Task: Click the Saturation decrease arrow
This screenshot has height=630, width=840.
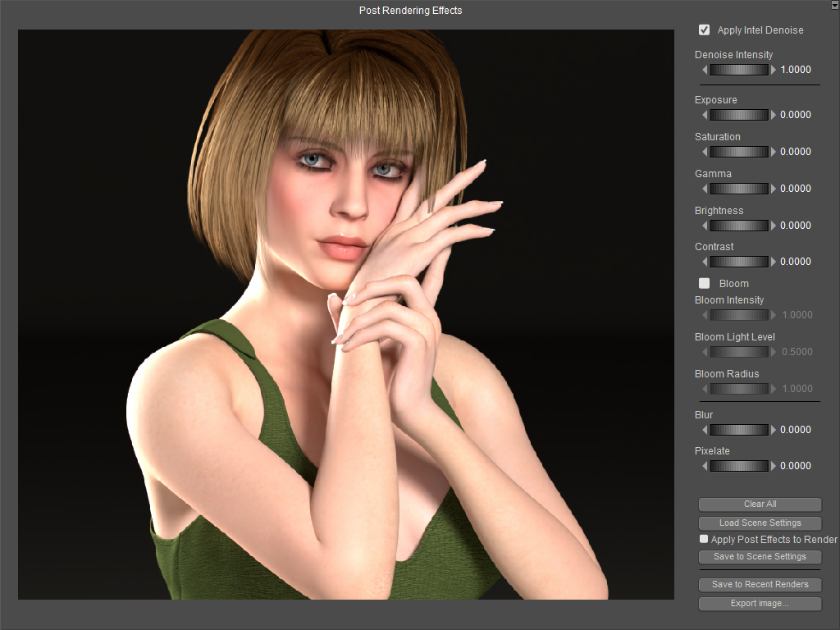Action: click(x=705, y=152)
